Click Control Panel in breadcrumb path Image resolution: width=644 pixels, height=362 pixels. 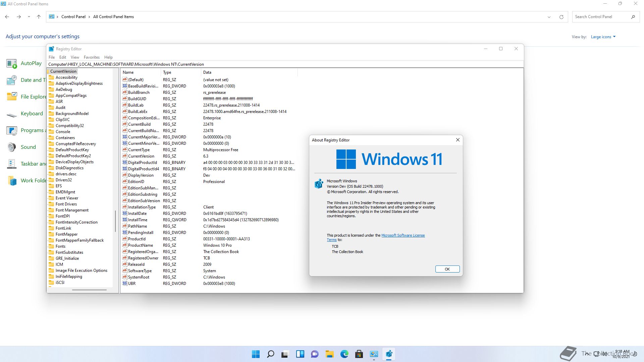73,17
